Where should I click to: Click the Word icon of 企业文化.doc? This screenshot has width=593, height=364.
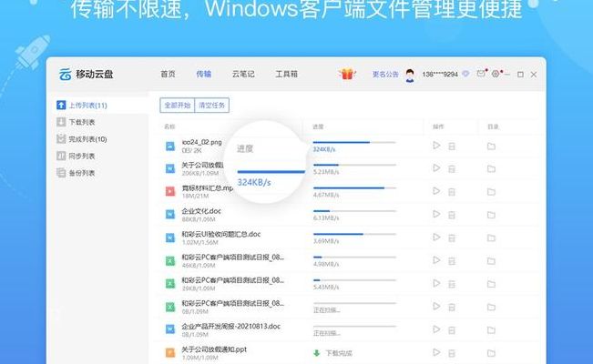coord(170,215)
